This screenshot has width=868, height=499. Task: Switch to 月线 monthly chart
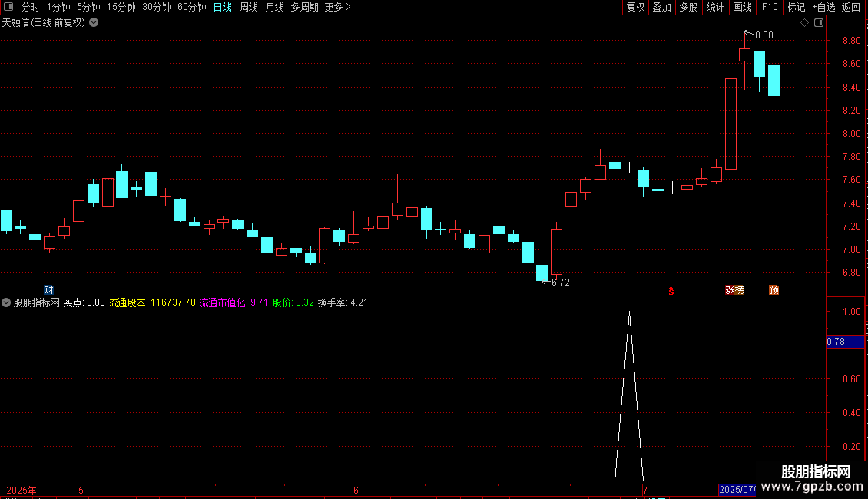tap(274, 7)
